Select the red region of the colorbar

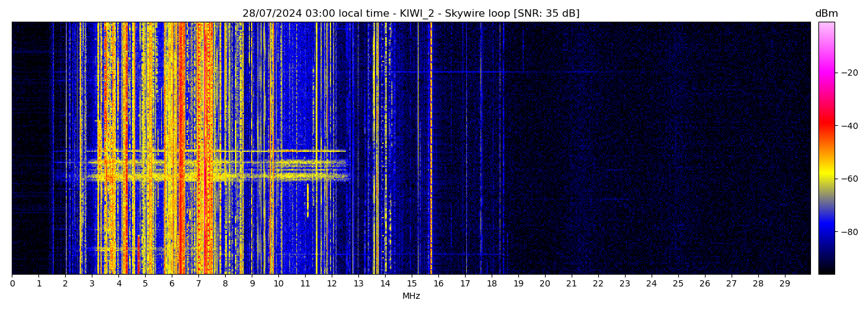point(826,124)
